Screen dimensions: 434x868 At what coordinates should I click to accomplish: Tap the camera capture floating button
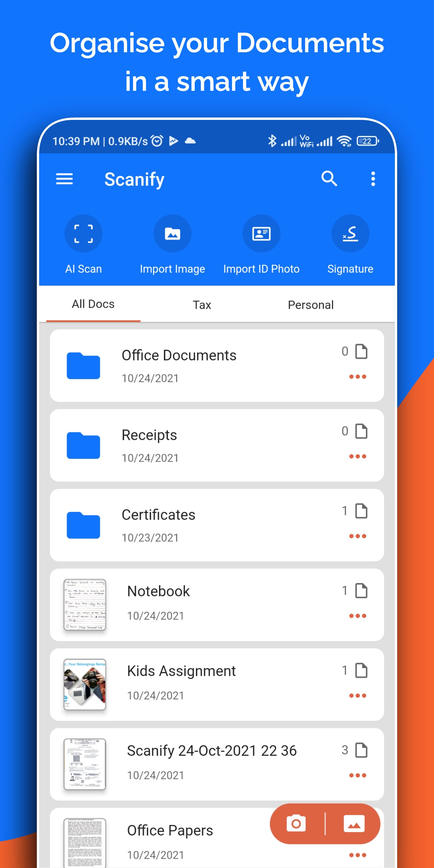click(296, 824)
